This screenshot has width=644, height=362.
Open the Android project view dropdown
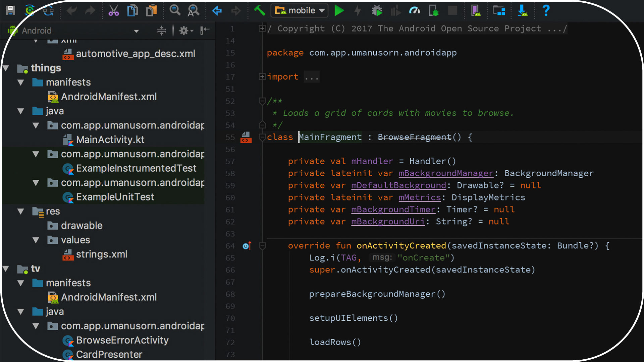136,31
